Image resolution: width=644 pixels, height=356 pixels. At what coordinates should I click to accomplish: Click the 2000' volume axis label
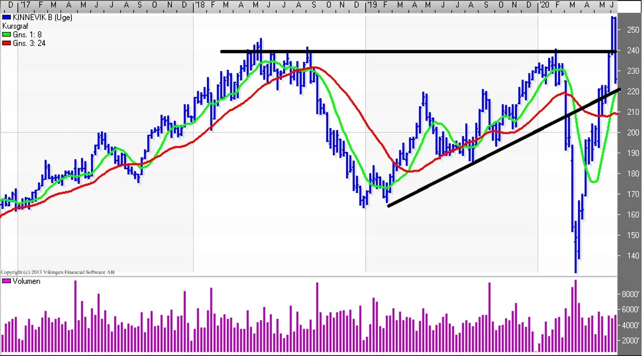coord(630,340)
